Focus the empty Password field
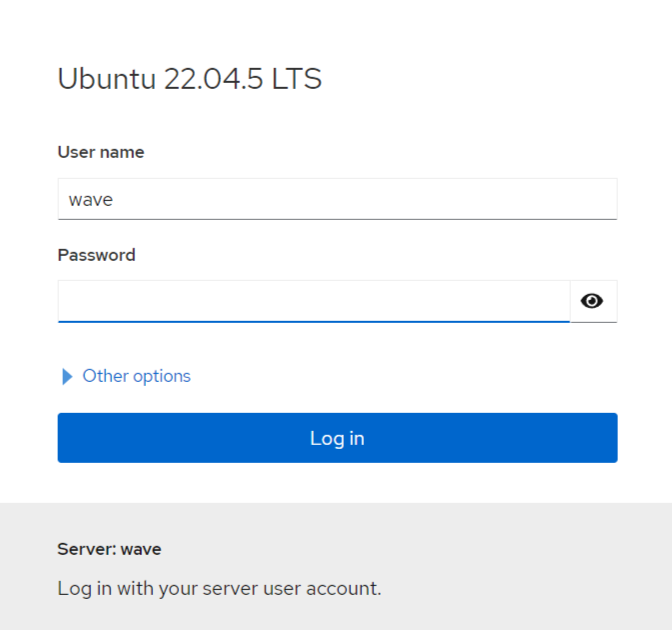672x630 pixels. (313, 301)
